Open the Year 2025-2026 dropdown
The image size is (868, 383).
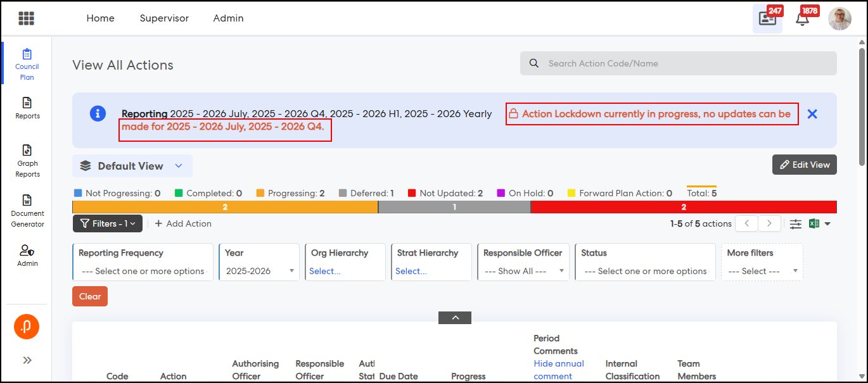[x=258, y=271]
